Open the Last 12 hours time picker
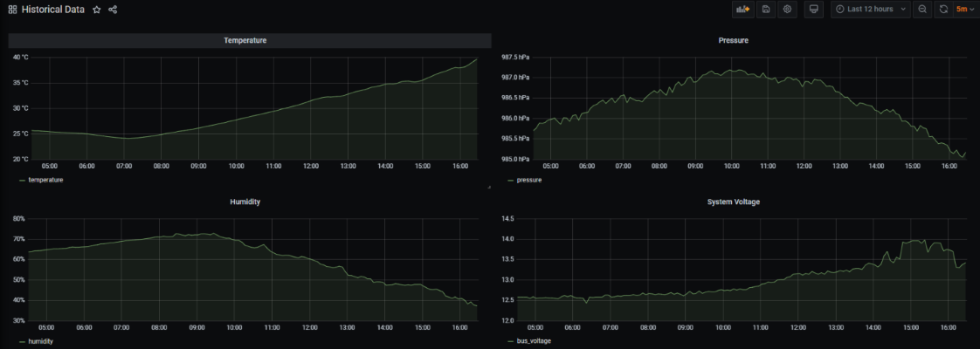Viewport: 980px width, 349px height. tap(871, 10)
